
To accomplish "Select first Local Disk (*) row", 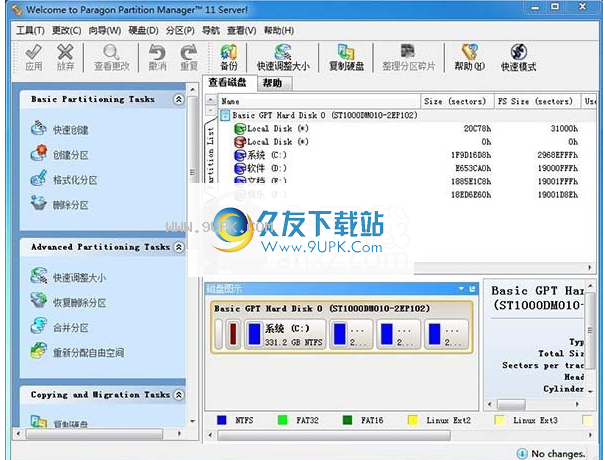I will [406, 128].
